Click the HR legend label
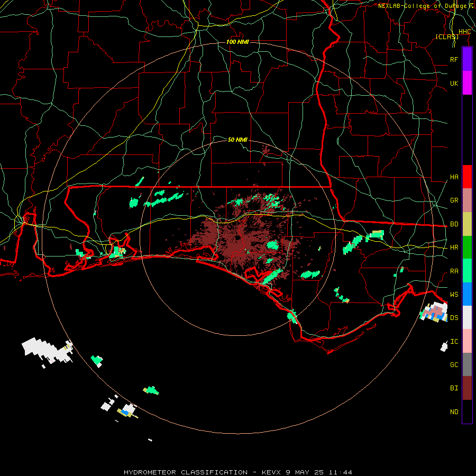 (x=454, y=248)
